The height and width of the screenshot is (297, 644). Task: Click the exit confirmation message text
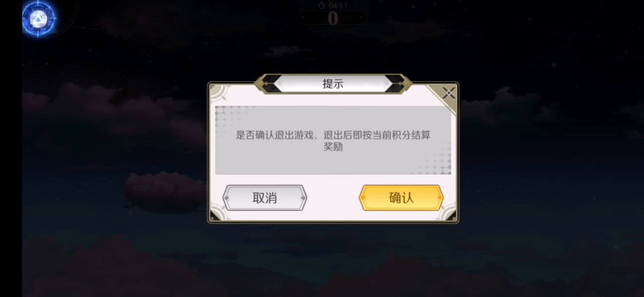[x=333, y=141]
